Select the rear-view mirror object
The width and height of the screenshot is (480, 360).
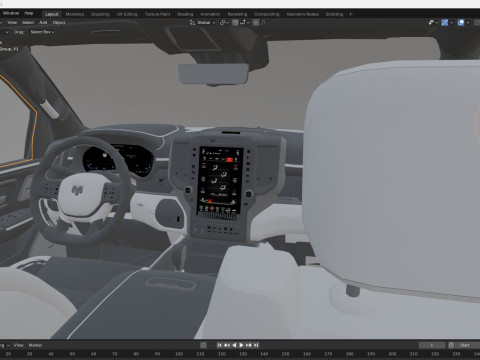coord(214,74)
